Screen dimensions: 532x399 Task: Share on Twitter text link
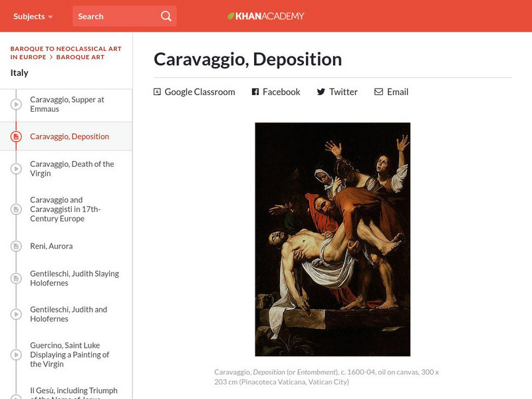(343, 92)
